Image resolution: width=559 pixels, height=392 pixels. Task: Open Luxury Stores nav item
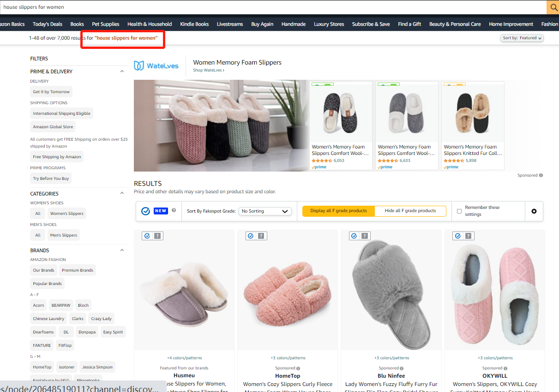click(x=329, y=24)
